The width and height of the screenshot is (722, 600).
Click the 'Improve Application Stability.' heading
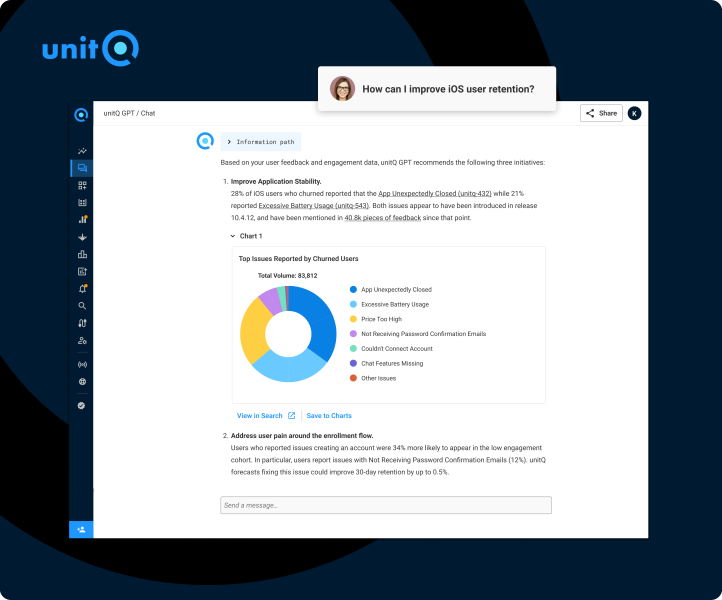(276, 181)
